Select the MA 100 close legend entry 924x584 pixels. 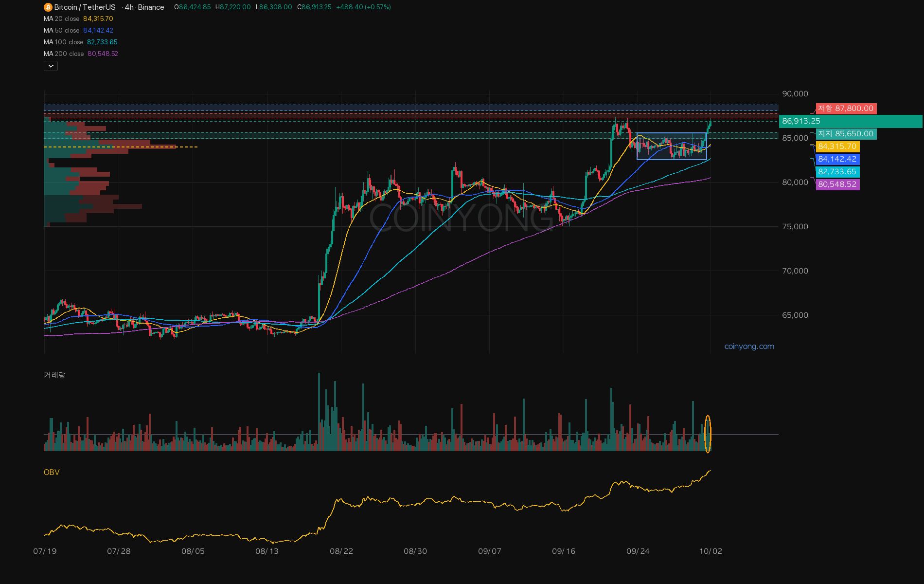click(x=81, y=42)
